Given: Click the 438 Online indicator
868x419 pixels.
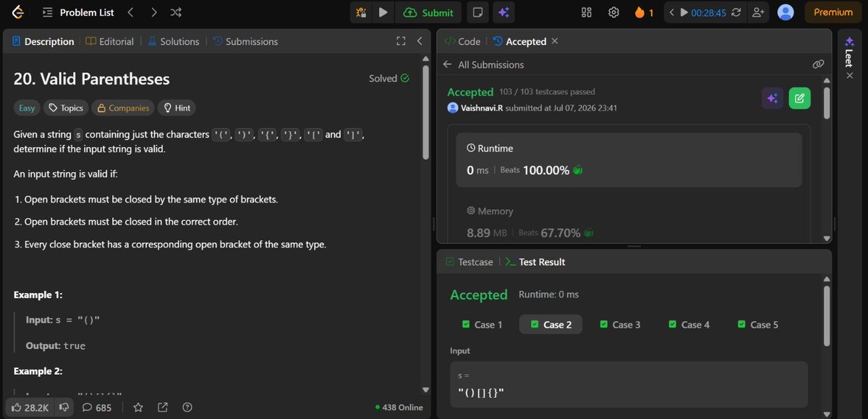Looking at the screenshot, I should pyautogui.click(x=399, y=407).
